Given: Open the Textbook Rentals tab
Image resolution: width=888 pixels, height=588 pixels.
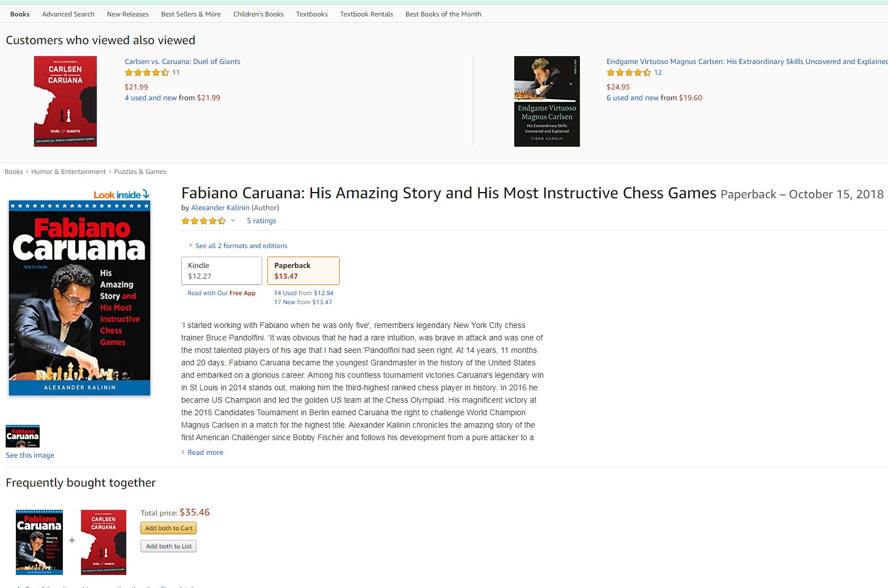Looking at the screenshot, I should (366, 14).
